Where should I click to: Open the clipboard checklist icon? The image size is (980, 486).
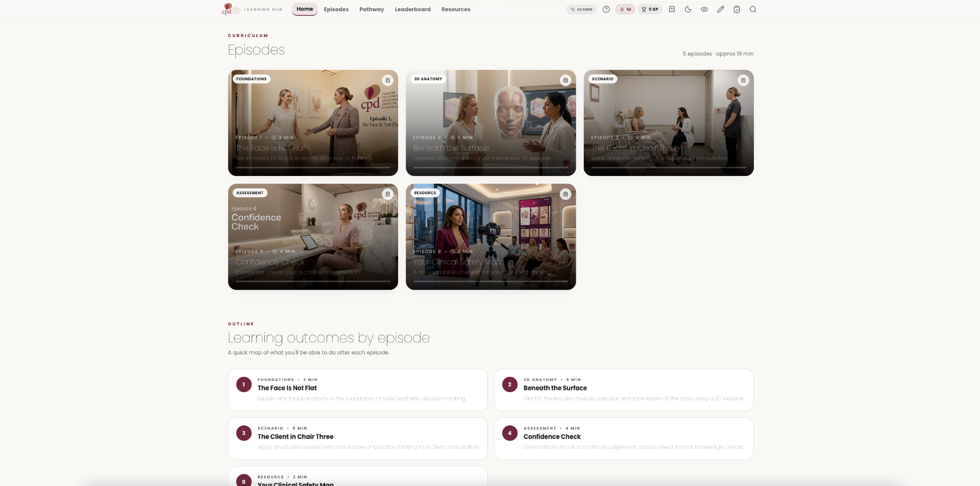click(737, 9)
